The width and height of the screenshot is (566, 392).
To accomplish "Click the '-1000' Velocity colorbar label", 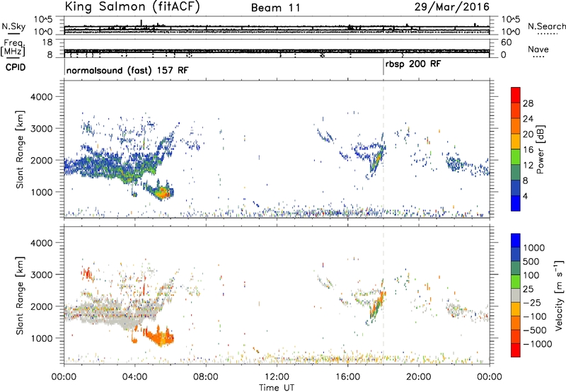I will (538, 344).
